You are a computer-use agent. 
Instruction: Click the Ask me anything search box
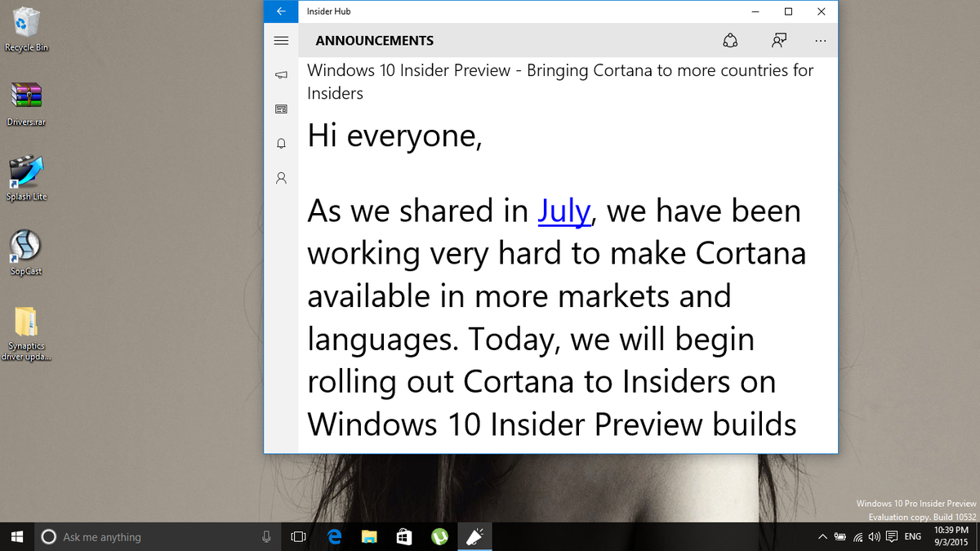(157, 536)
